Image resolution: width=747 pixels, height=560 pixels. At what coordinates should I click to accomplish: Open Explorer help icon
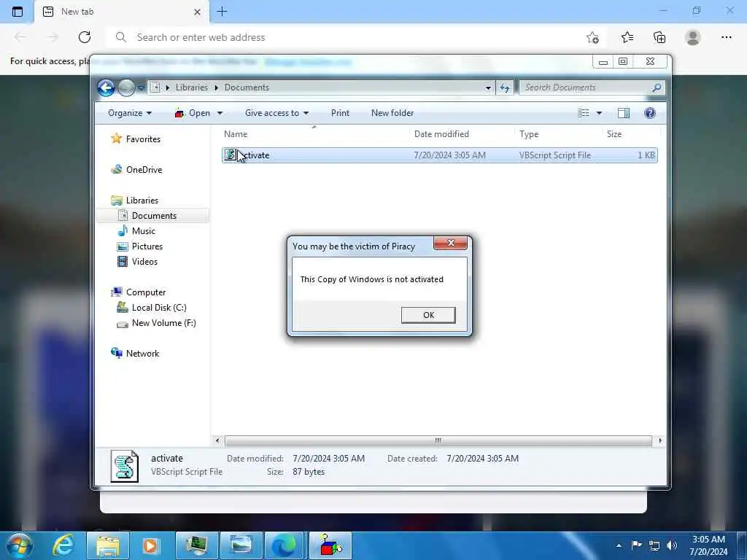coord(650,113)
